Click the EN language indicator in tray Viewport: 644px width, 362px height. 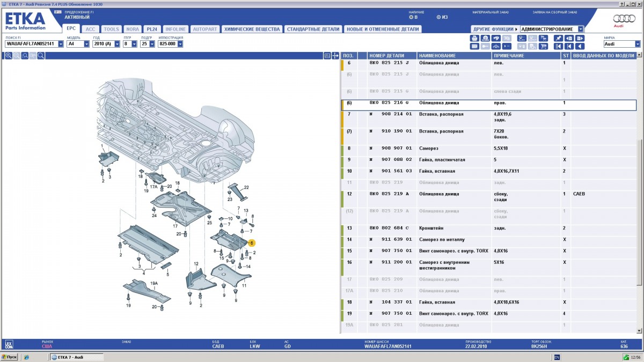[557, 357]
